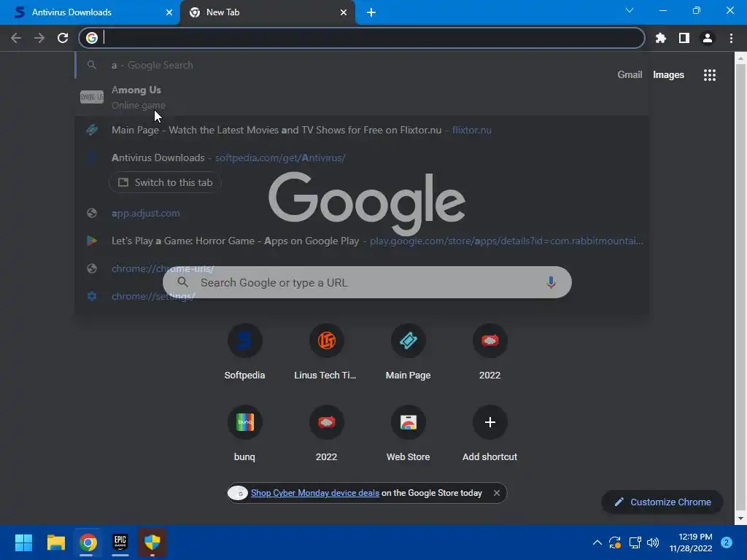Click the page scrollbar down arrow

[740, 518]
